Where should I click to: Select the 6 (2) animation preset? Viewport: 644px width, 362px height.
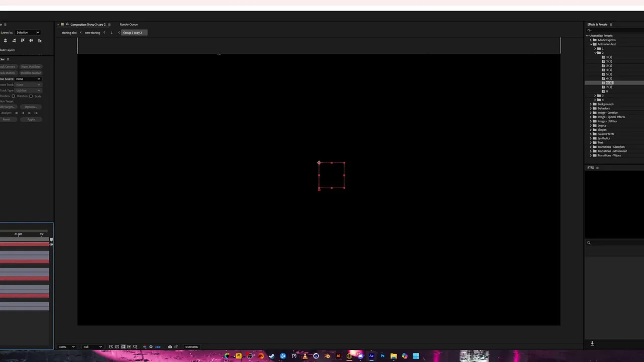[x=609, y=82]
